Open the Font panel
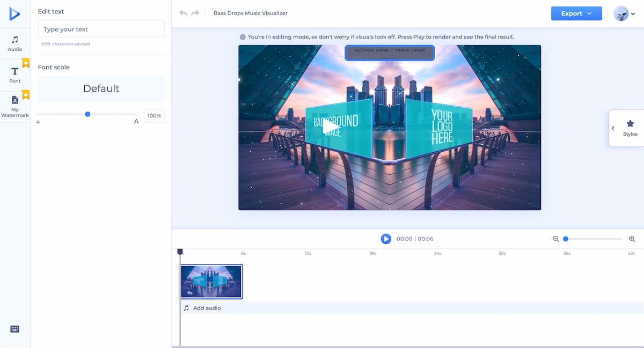 [15, 75]
